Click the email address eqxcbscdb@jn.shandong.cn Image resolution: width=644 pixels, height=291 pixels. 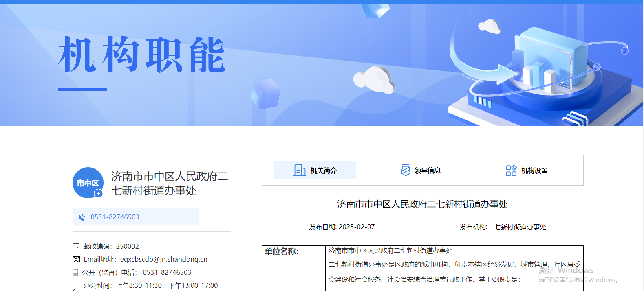(x=163, y=259)
